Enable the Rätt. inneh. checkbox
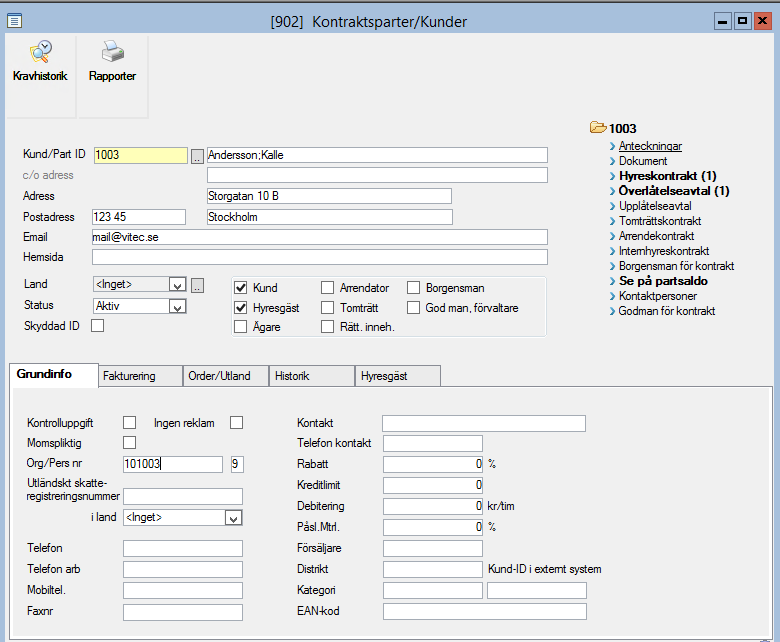Viewport: 780px width, 642px height. pos(327,327)
